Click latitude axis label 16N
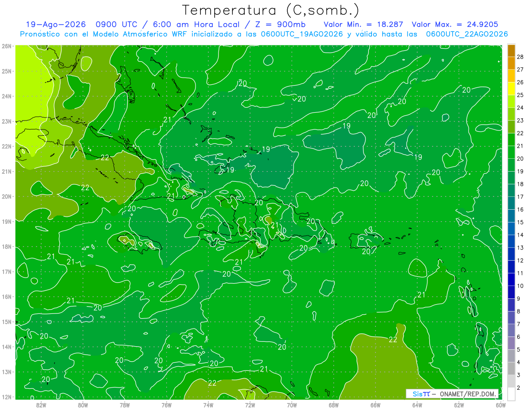 point(7,297)
